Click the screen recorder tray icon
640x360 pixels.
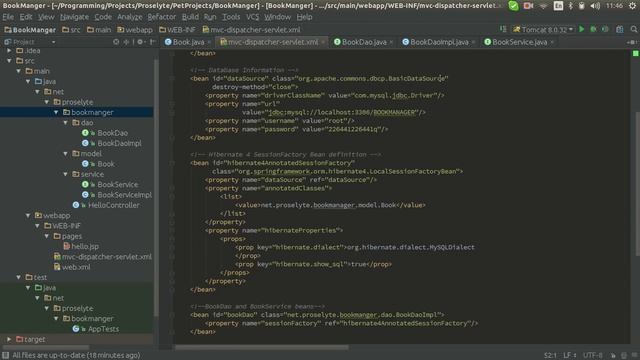[529, 6]
